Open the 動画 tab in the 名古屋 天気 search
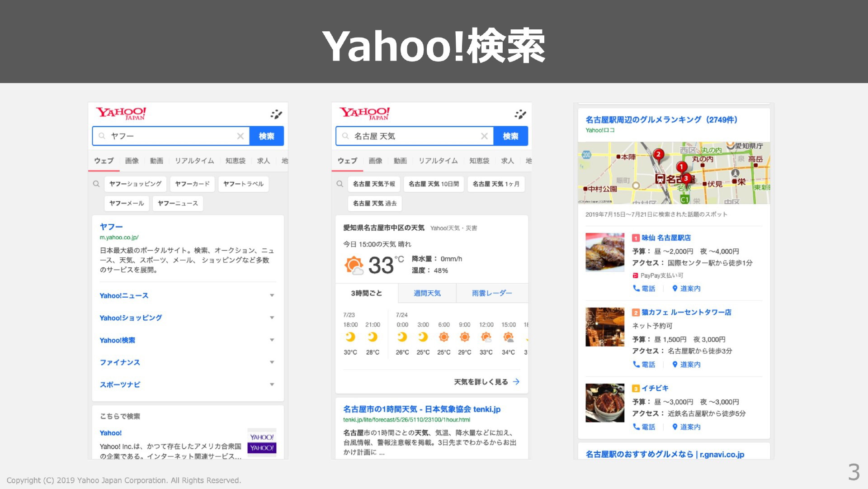 click(400, 161)
